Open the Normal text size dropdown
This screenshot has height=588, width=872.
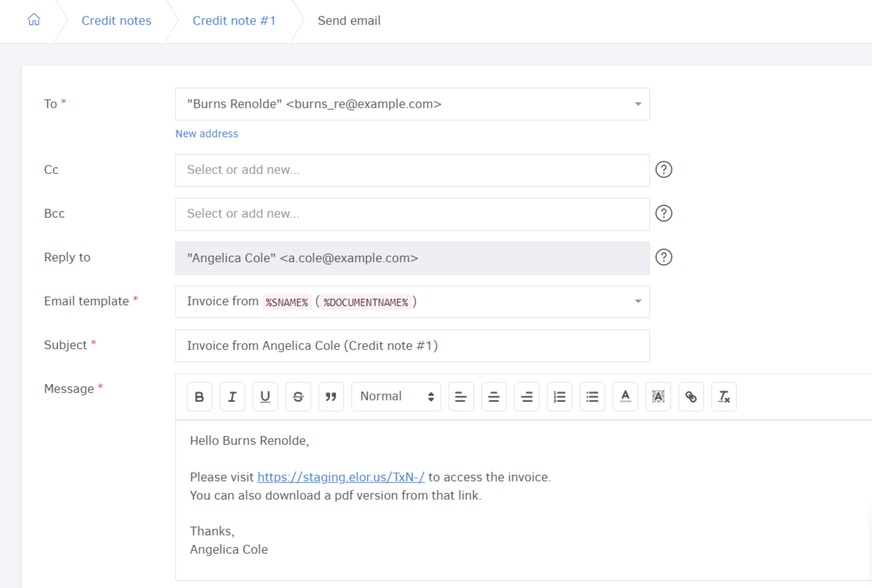(396, 397)
